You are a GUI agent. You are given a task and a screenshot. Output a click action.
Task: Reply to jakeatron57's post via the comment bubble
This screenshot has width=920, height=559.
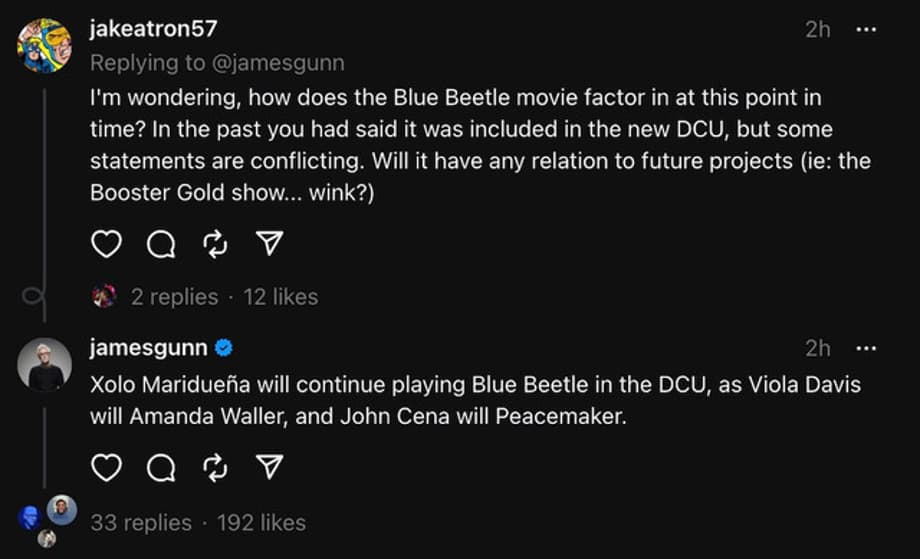point(160,245)
